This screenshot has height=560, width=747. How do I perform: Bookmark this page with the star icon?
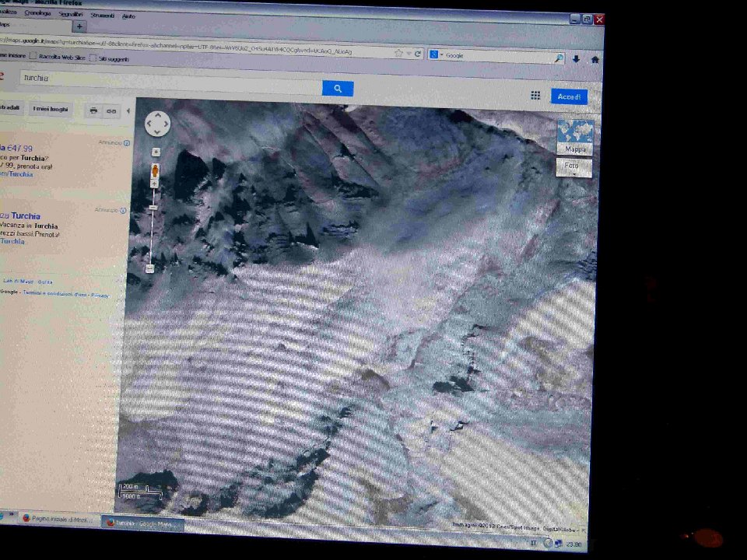click(x=398, y=54)
